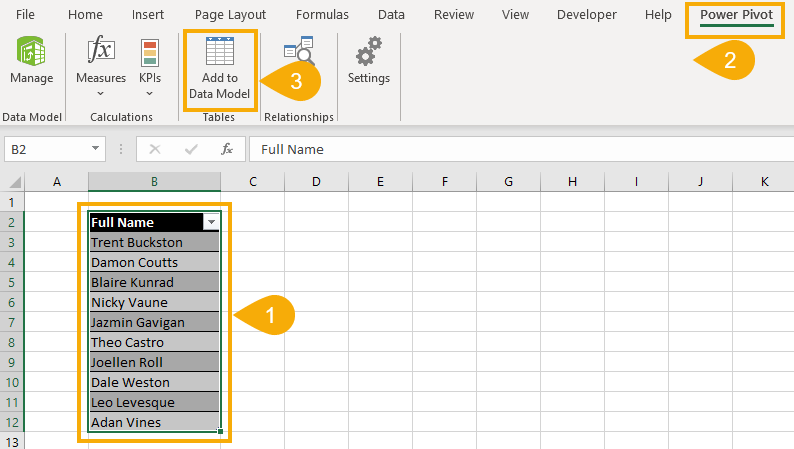Select row 2 header
Image resolution: width=794 pixels, height=449 pixels.
point(12,222)
